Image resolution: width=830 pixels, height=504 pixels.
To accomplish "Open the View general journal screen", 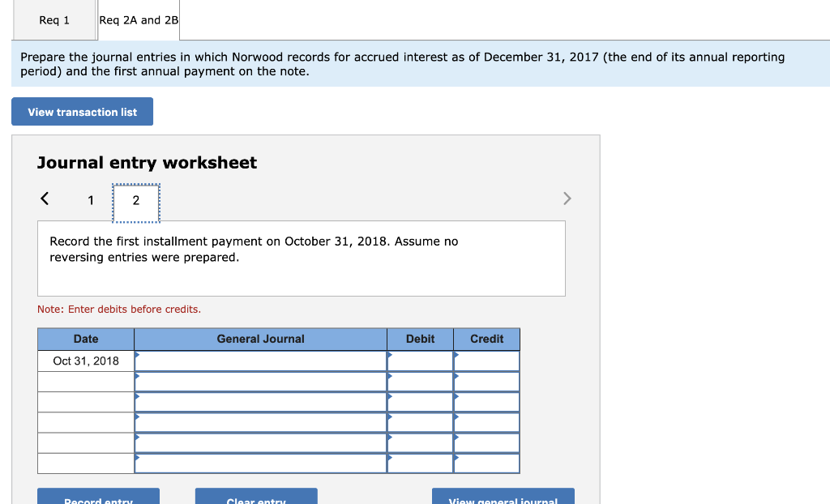I will (503, 498).
